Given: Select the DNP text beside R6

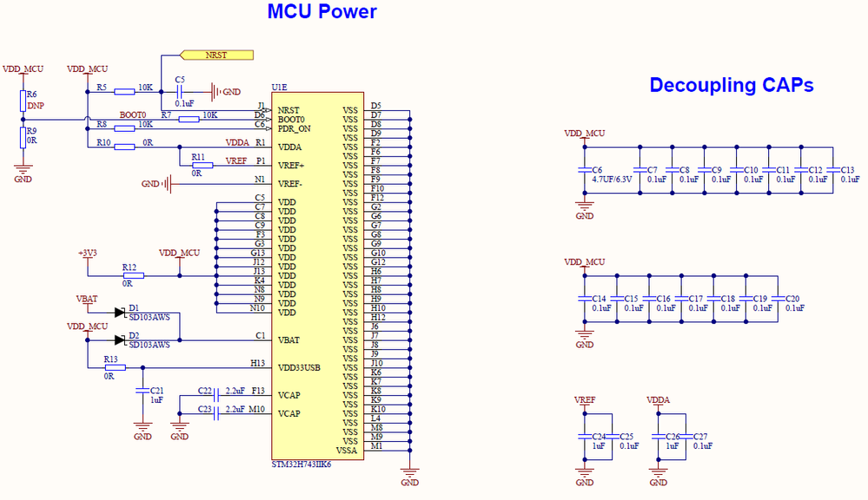Looking at the screenshot, I should pos(36,106).
